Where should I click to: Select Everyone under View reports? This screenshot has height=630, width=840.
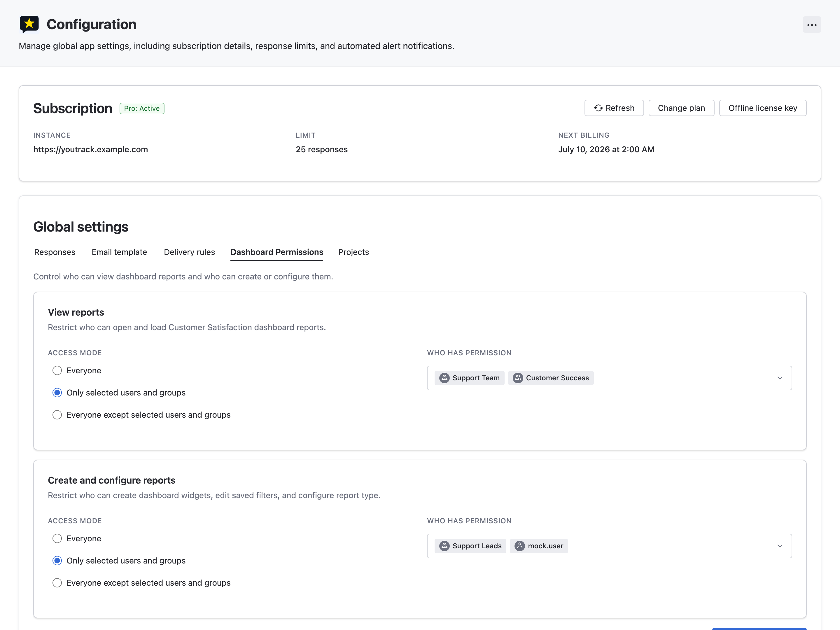(57, 370)
